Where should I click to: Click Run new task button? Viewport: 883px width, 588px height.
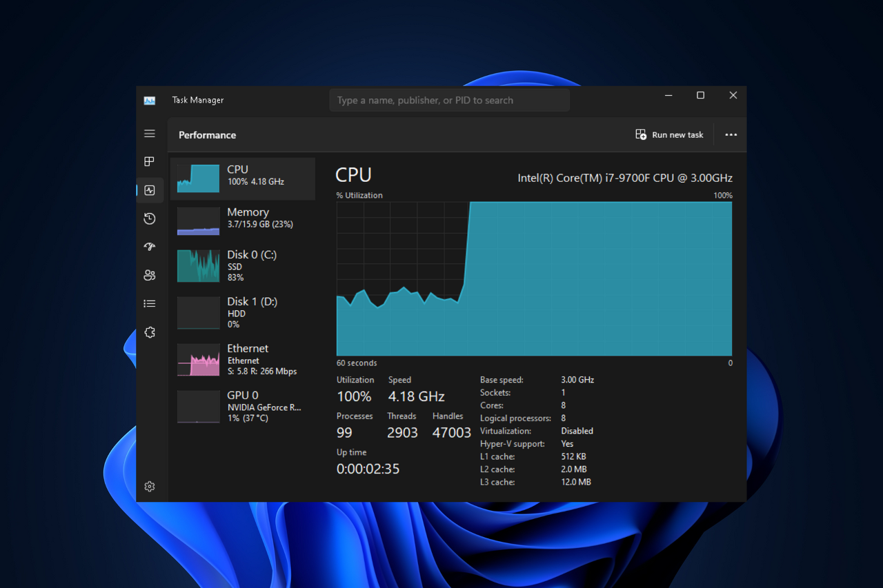(x=669, y=134)
